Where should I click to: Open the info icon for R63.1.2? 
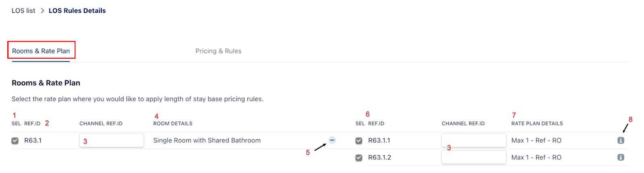click(621, 157)
